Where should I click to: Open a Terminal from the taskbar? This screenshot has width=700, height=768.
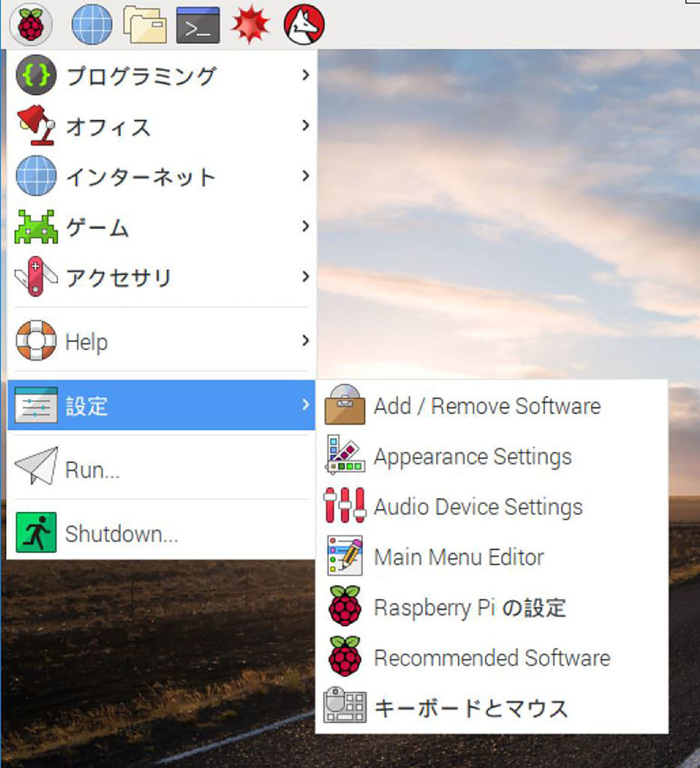point(198,24)
